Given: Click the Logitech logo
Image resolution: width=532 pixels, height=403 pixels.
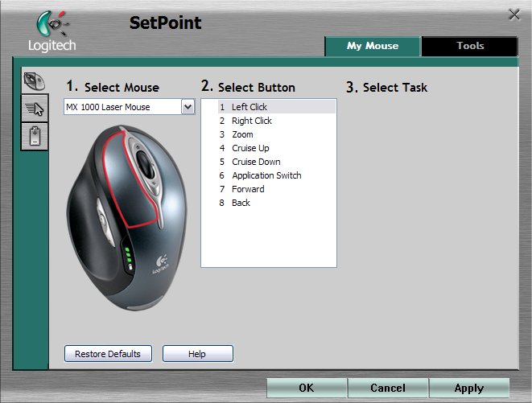Looking at the screenshot, I should (x=52, y=31).
